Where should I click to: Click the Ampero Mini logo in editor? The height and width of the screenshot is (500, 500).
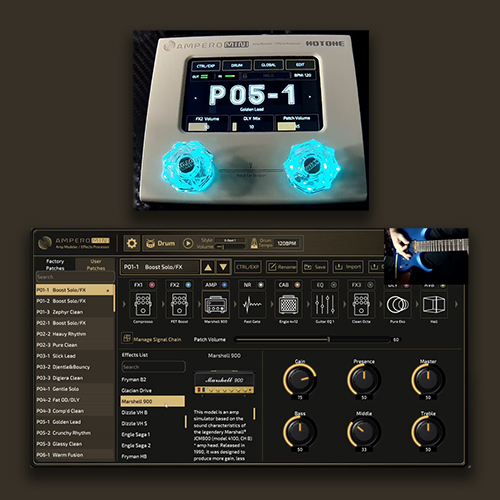[x=74, y=243]
